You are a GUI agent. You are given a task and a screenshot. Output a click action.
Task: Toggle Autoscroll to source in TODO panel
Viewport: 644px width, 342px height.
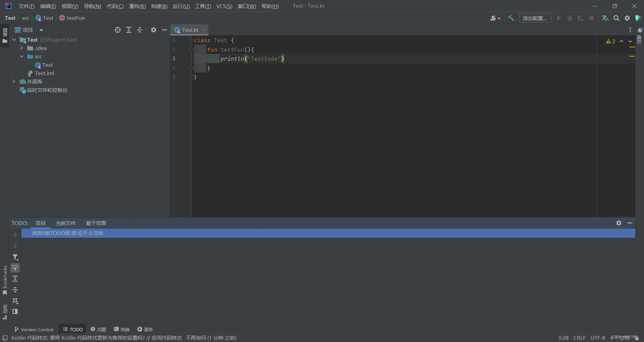(15, 268)
